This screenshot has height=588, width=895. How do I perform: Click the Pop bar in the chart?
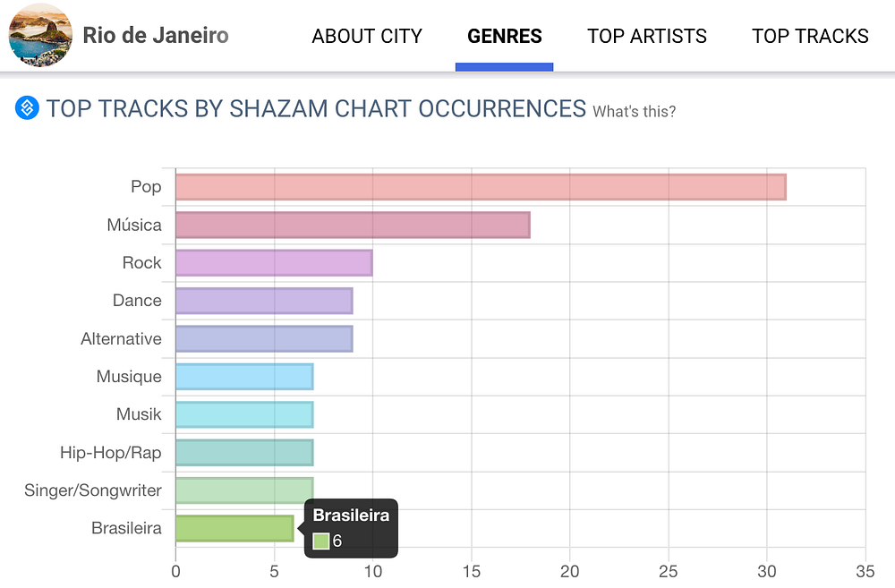[x=480, y=187]
